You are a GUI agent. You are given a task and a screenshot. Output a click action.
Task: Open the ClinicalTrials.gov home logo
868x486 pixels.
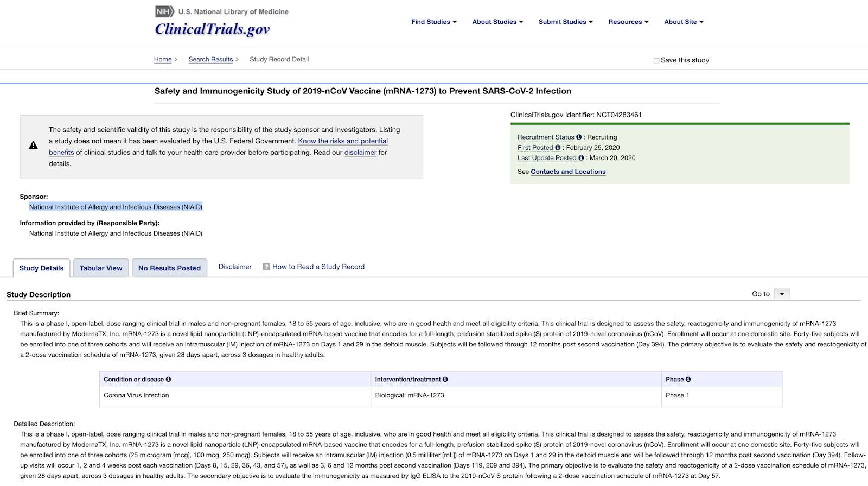click(212, 29)
